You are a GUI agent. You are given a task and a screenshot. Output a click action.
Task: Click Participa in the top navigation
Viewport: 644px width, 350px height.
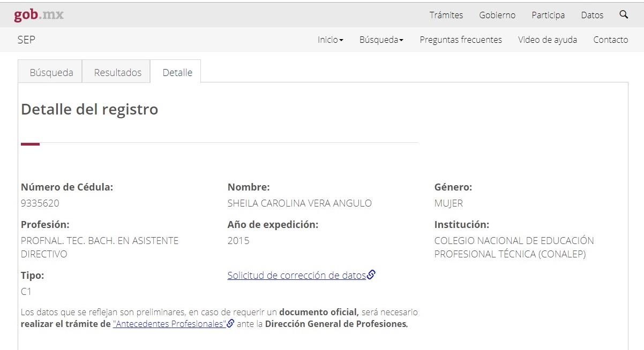548,15
